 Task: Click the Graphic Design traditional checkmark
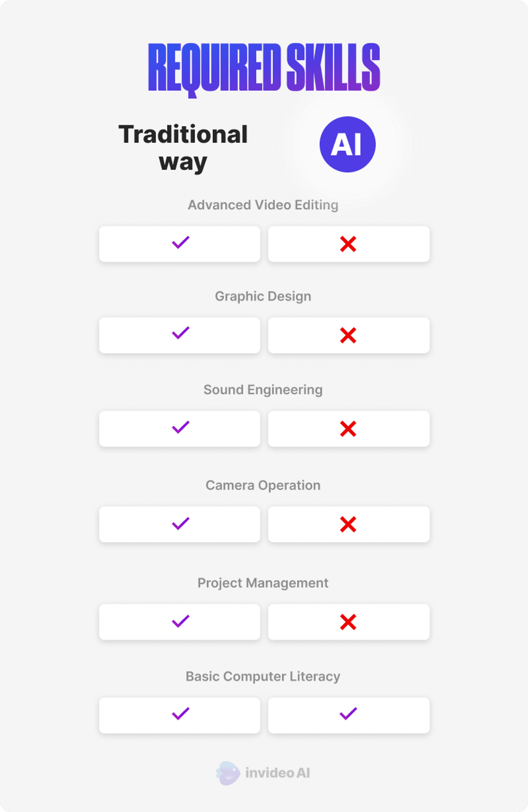click(181, 333)
